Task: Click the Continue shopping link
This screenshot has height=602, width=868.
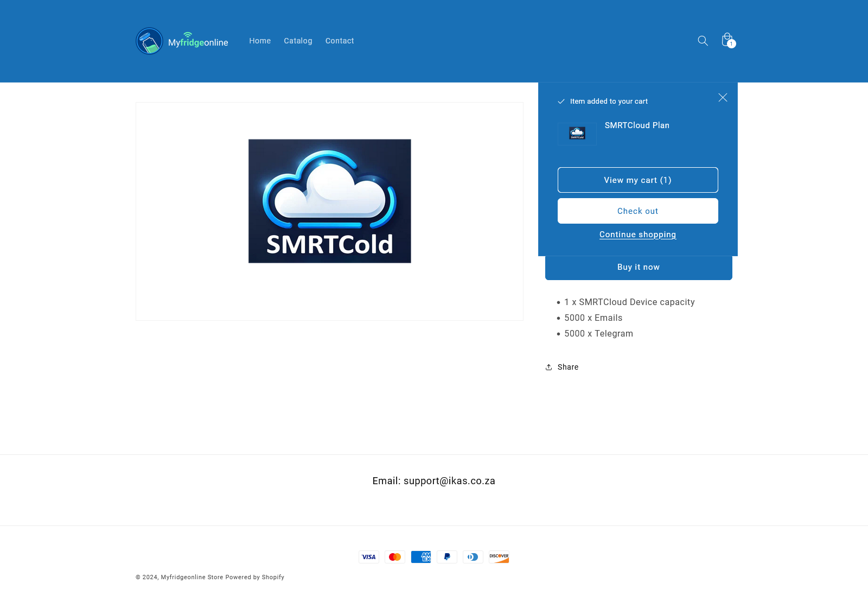Action: pos(638,235)
